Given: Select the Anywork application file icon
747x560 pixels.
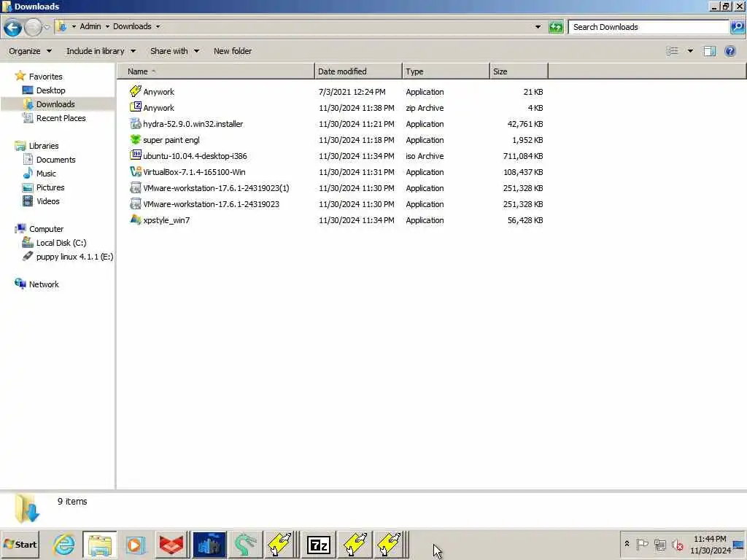Looking at the screenshot, I should pyautogui.click(x=135, y=91).
